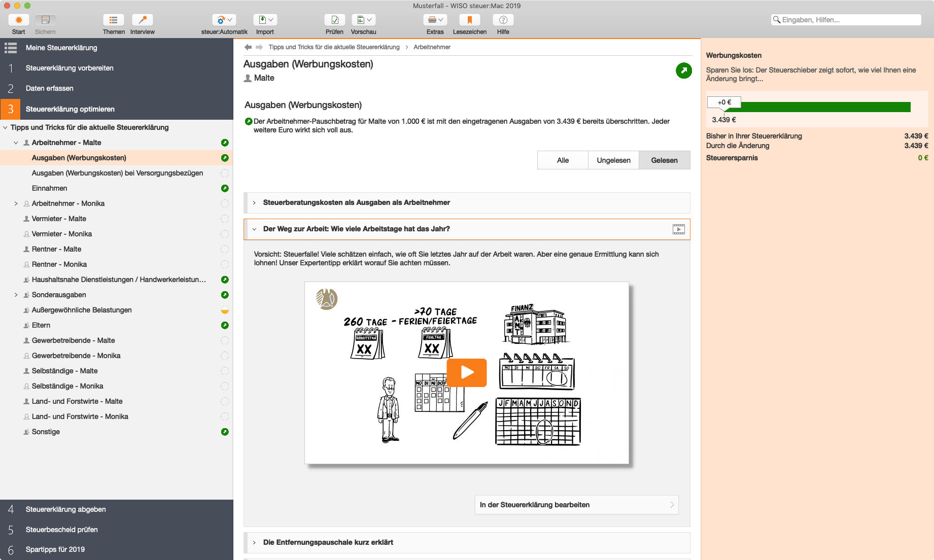Click status icon next to Einnahmen

[x=225, y=188]
